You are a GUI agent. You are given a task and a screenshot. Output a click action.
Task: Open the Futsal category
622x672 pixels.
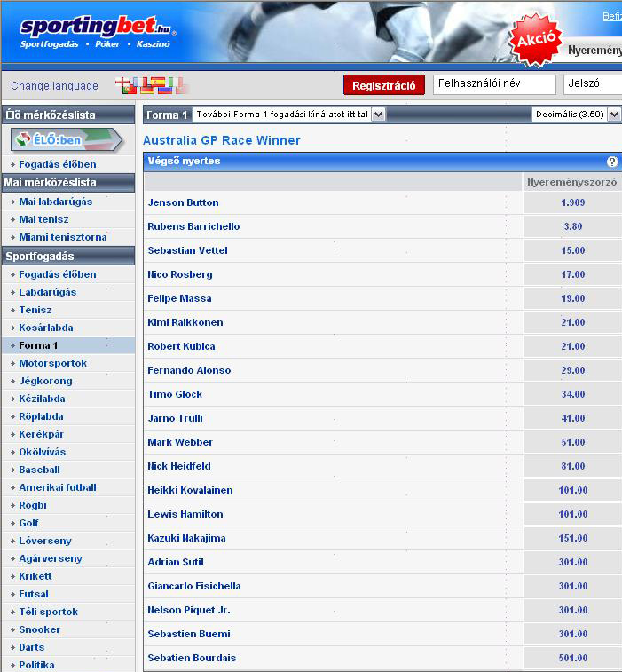pos(34,594)
